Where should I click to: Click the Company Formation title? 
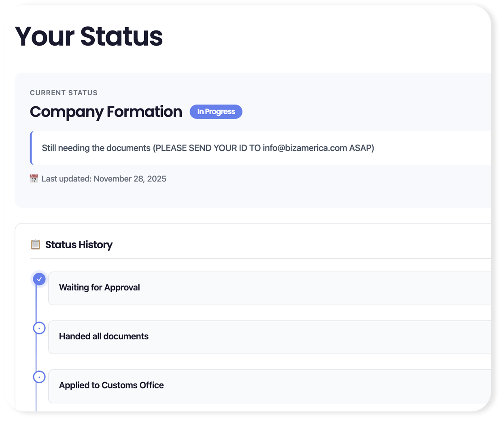pos(106,112)
